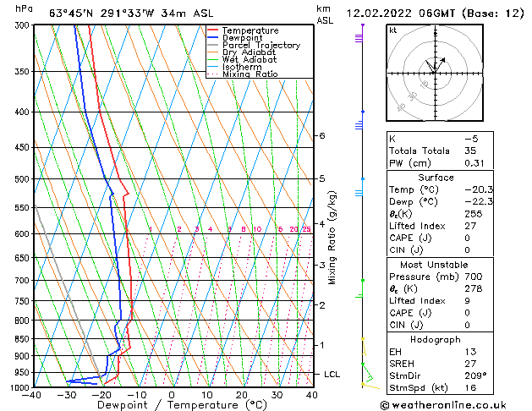Click the '500' hPa pressure axis label

[x=24, y=179]
